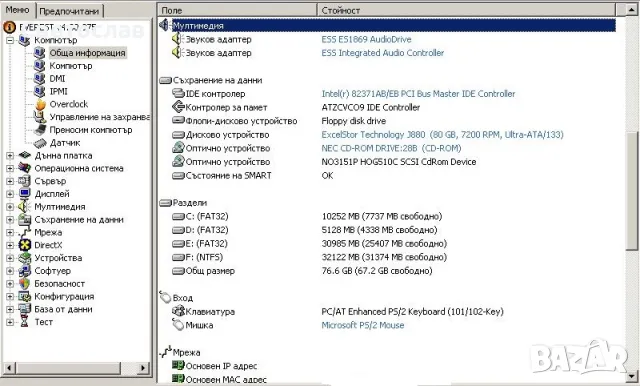Click the Дисплей monitor icon
640x386 pixels.
click(x=24, y=194)
